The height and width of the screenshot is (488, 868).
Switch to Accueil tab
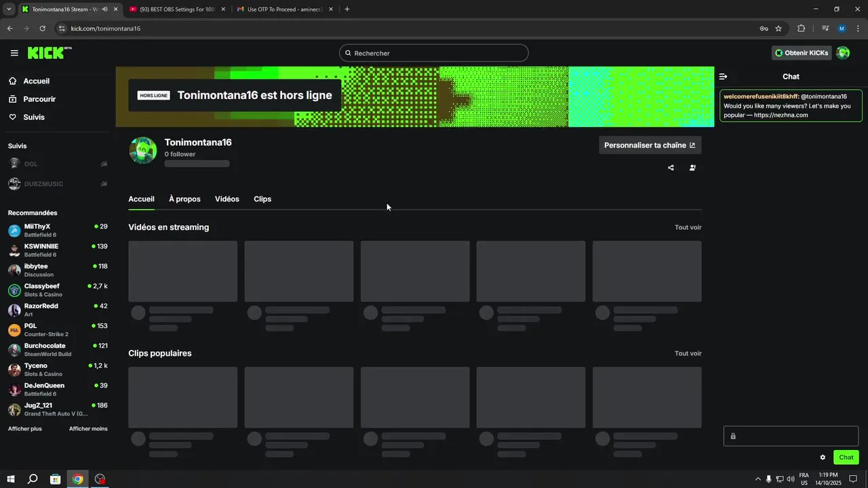tap(142, 199)
